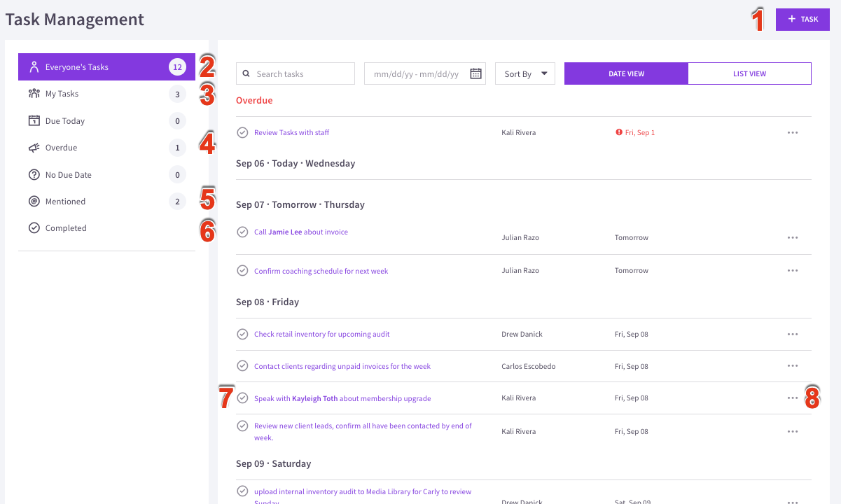Open more options for Call Jamie Lee task
The height and width of the screenshot is (504, 841).
[x=792, y=237]
